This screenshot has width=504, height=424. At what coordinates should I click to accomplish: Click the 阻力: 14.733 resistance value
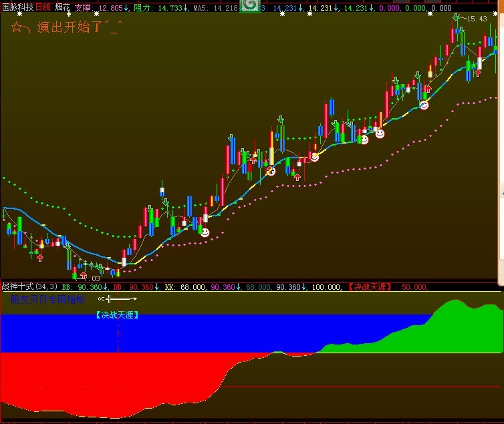point(158,8)
